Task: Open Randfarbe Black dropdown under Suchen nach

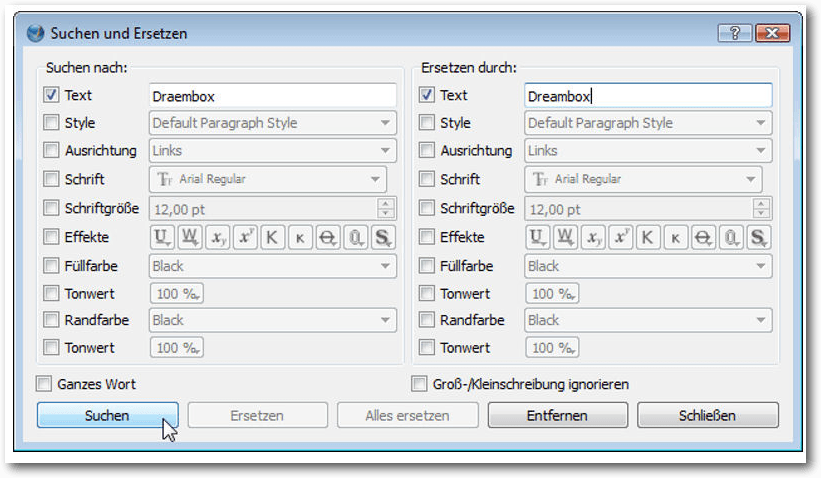Action: pos(273,320)
